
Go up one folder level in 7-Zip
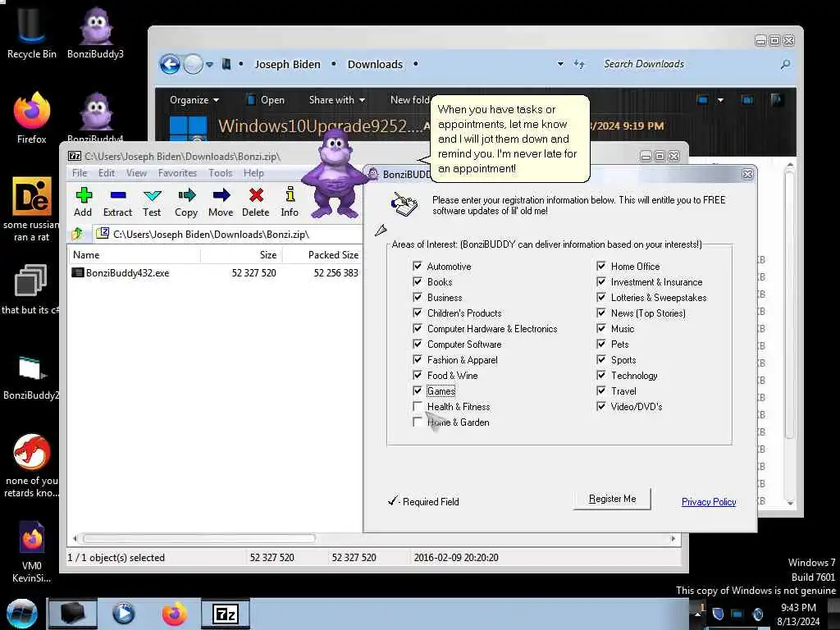[x=77, y=234]
